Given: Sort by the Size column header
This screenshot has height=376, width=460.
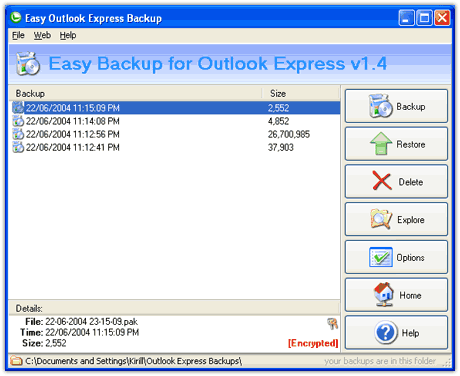Looking at the screenshot, I should tap(301, 94).
